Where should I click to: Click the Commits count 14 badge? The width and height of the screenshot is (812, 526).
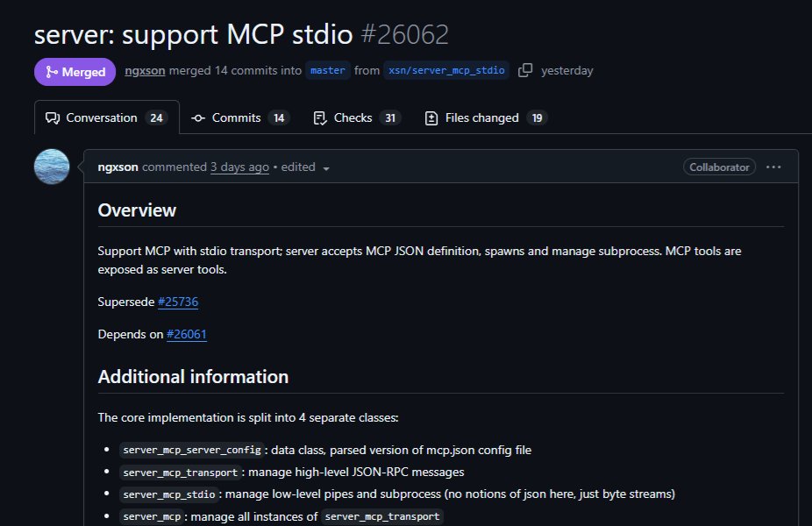click(x=279, y=118)
